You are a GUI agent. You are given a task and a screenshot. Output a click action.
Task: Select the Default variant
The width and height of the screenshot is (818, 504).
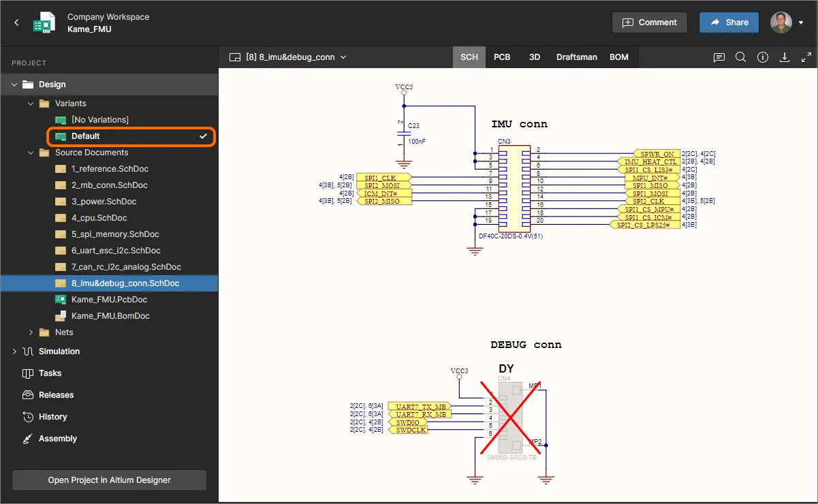pos(85,136)
